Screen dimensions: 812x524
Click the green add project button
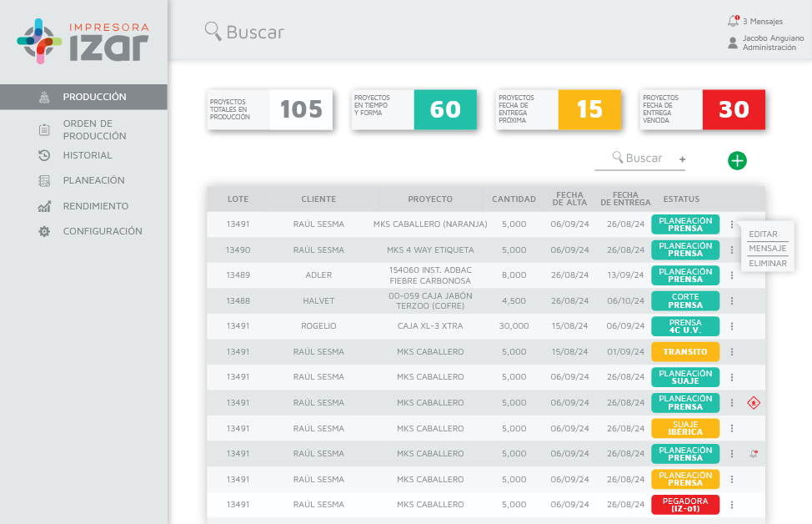(737, 160)
